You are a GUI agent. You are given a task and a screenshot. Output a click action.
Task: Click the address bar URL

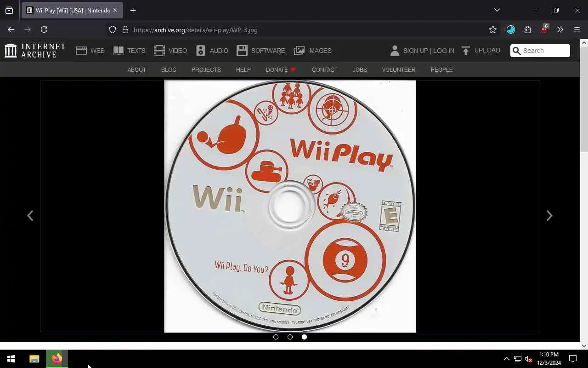coord(196,30)
